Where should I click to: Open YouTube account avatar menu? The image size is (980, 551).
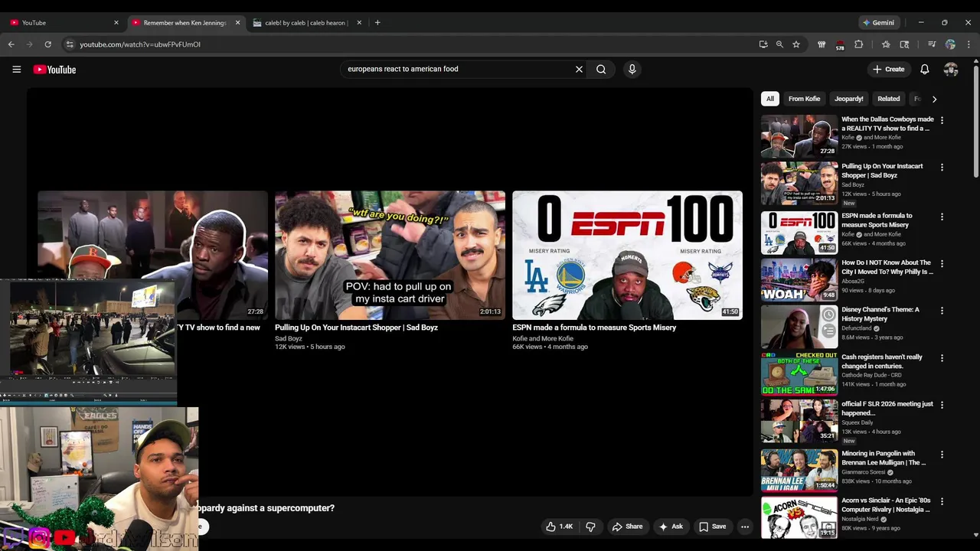951,69
